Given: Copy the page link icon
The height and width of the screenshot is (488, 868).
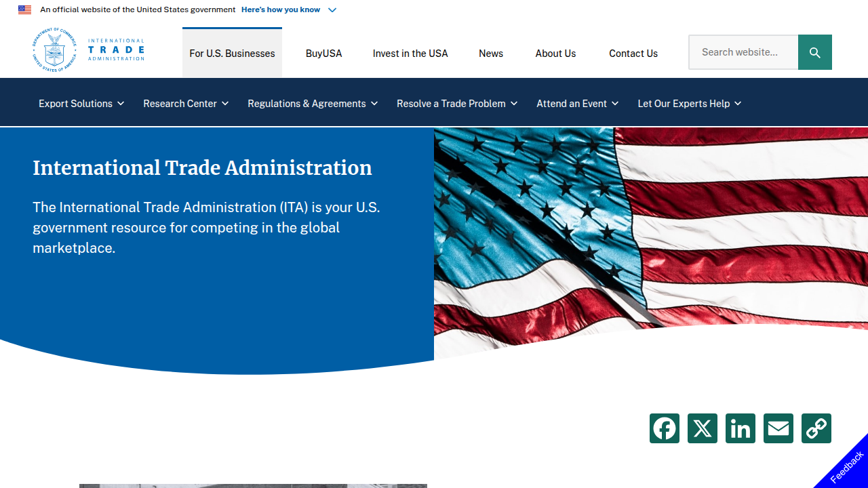Looking at the screenshot, I should pos(816,428).
